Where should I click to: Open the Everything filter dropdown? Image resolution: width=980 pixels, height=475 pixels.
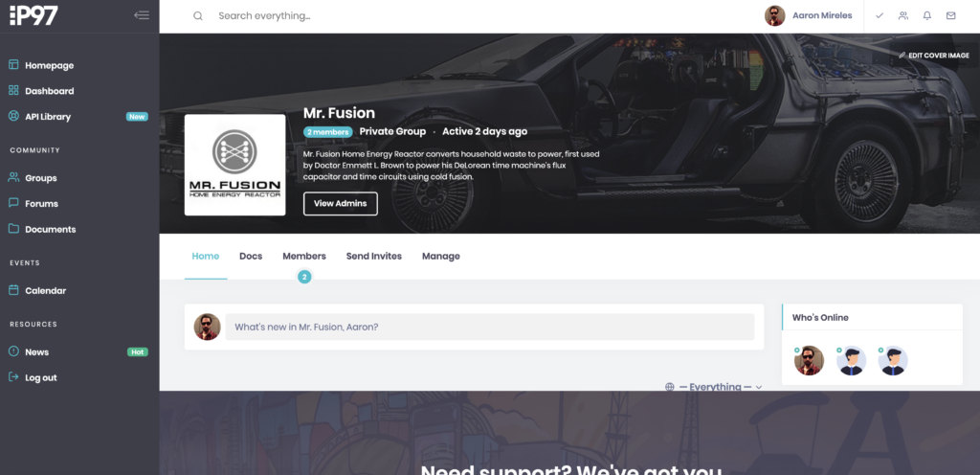721,387
